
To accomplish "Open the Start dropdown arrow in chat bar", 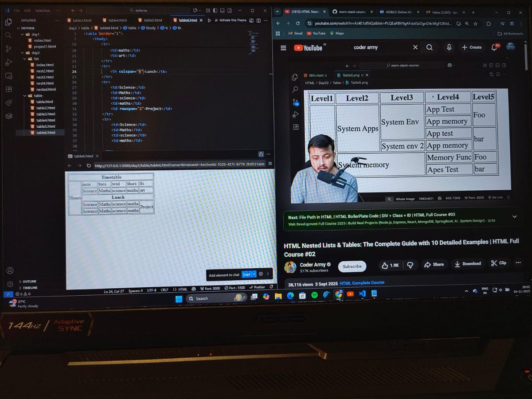I will click(254, 274).
